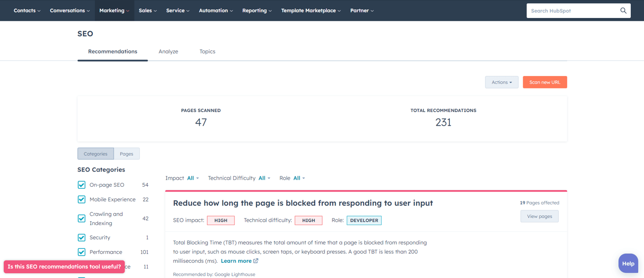Click View pages for the blocking time recommendation
644x278 pixels.
click(539, 216)
